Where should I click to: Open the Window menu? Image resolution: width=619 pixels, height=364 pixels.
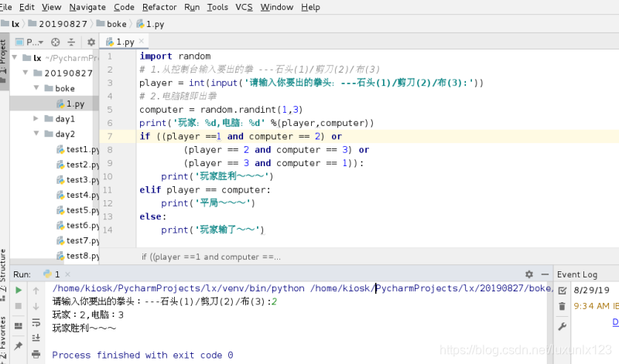tap(277, 7)
